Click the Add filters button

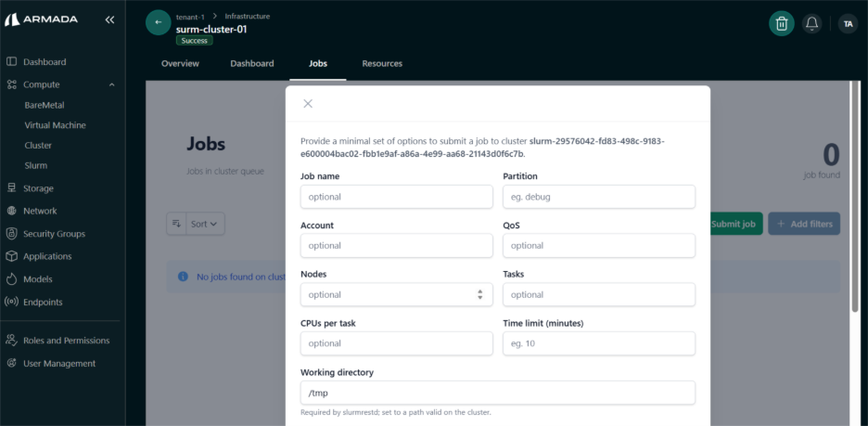[x=804, y=224]
